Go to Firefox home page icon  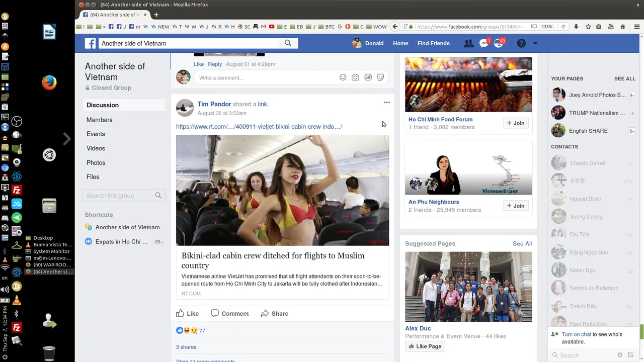623,27
